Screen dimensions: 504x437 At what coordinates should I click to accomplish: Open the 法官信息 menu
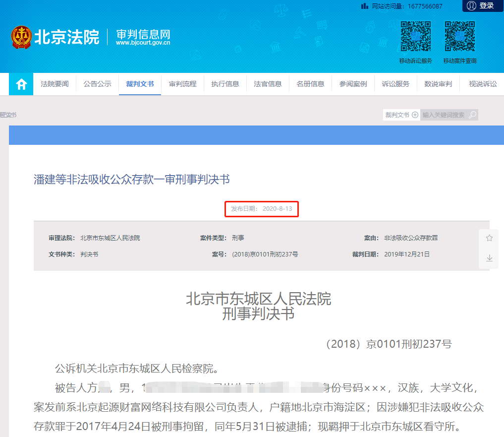click(268, 84)
